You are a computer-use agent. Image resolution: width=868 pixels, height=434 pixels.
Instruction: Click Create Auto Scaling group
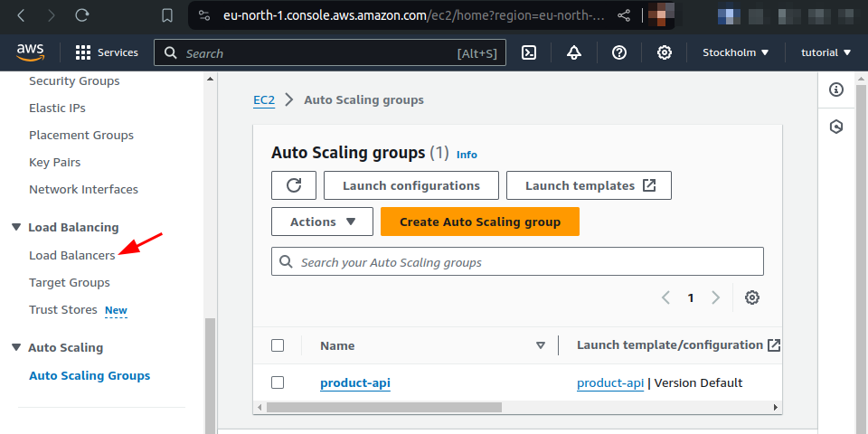[480, 222]
